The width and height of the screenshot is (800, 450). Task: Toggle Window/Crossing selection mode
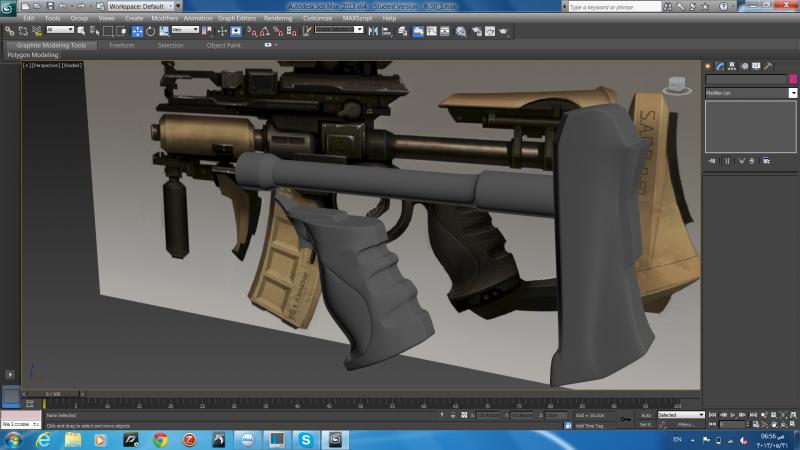[x=121, y=31]
